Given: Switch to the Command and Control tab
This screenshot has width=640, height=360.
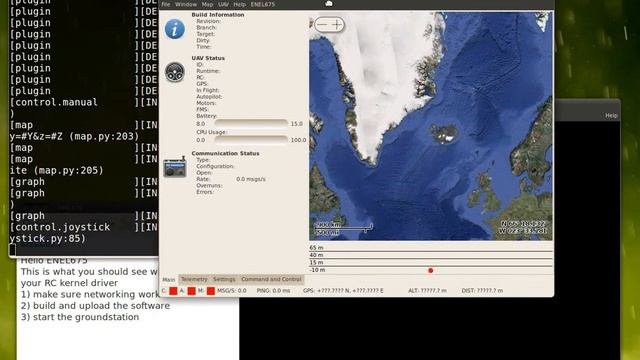Looking at the screenshot, I should (x=271, y=279).
